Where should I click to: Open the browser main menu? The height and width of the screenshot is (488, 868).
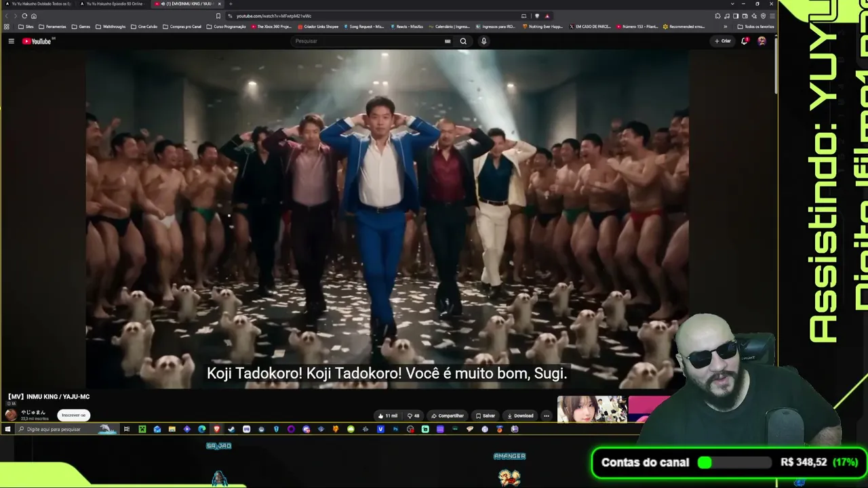click(x=772, y=16)
